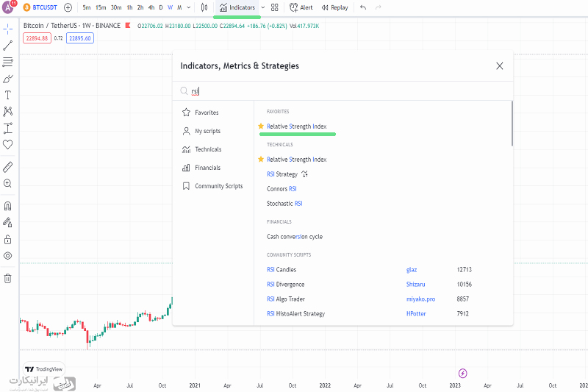The height and width of the screenshot is (392, 588).
Task: Select the trend line drawing tool
Action: [x=7, y=46]
